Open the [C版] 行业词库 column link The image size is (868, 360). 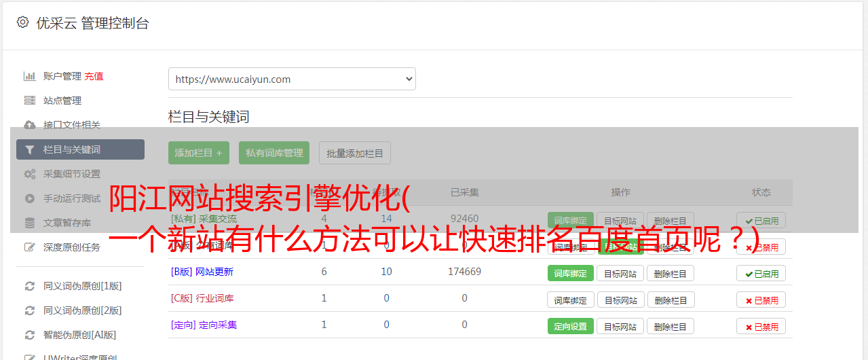click(202, 298)
